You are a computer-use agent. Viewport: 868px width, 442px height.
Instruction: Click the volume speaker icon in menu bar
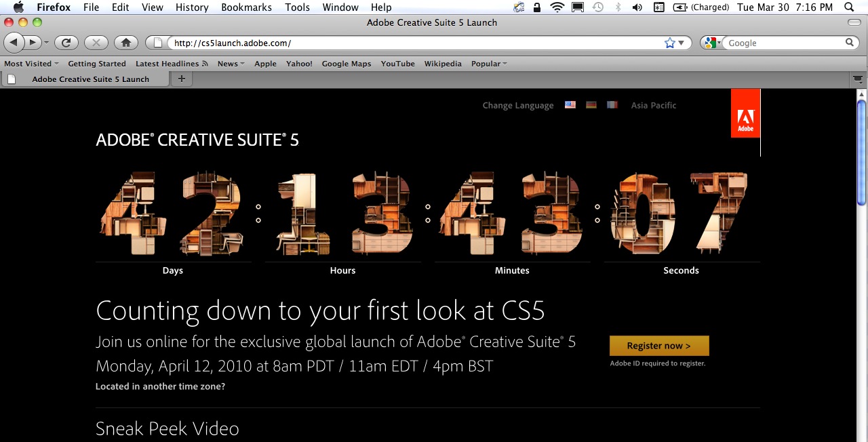tap(637, 7)
